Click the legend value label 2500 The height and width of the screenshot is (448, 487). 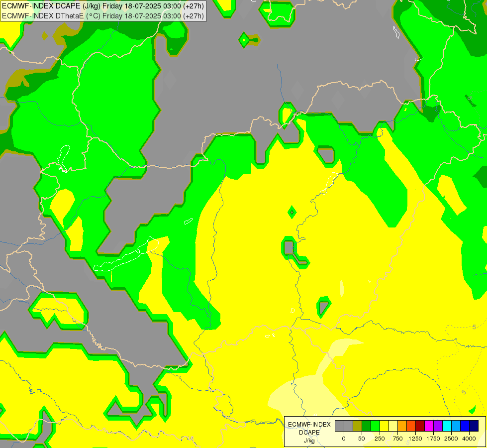[x=451, y=439]
